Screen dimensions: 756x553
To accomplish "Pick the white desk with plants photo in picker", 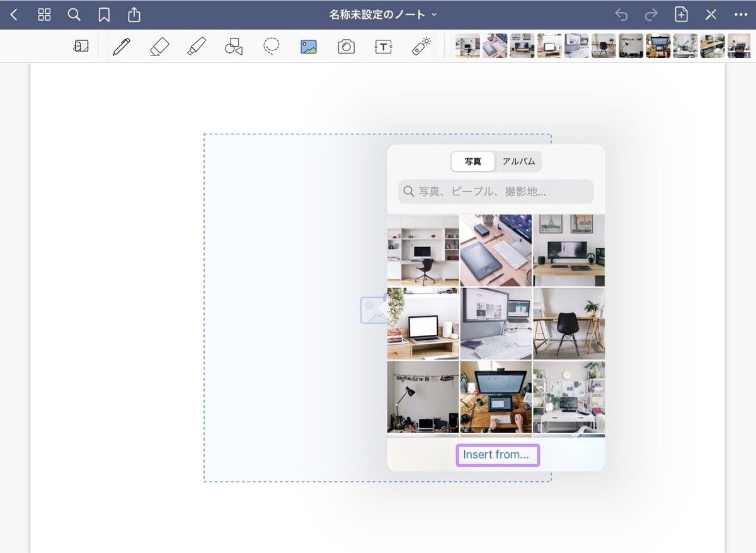I will [x=569, y=397].
